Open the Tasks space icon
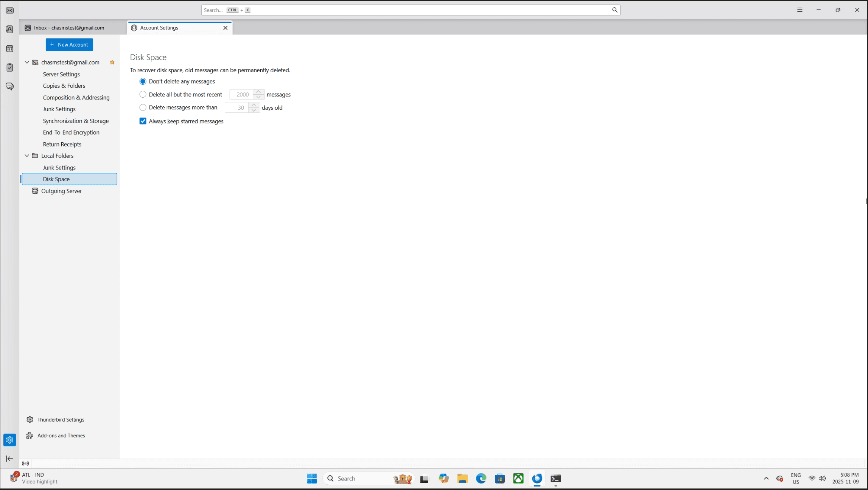This screenshot has height=490, width=868. pos(10,68)
